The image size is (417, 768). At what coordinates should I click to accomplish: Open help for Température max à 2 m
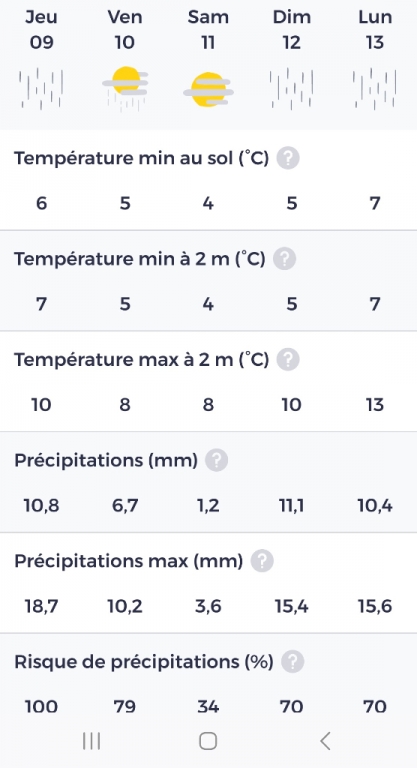point(288,360)
